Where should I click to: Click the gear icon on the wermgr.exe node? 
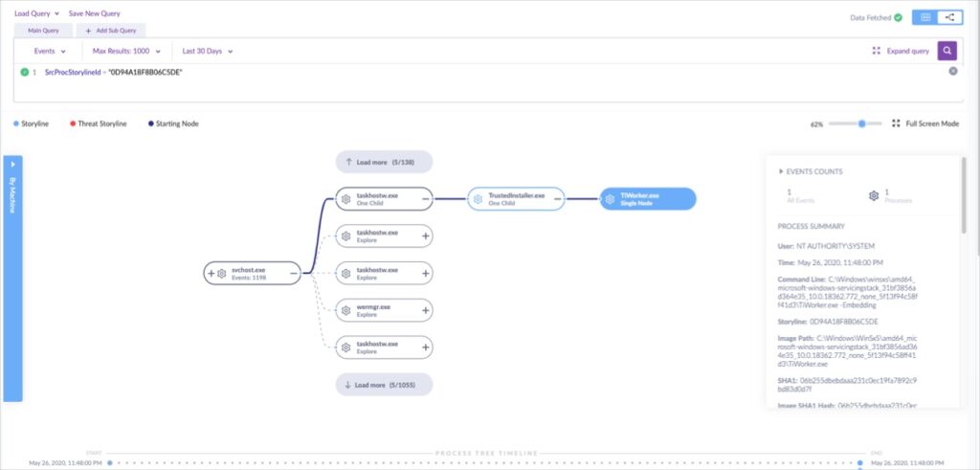346,310
